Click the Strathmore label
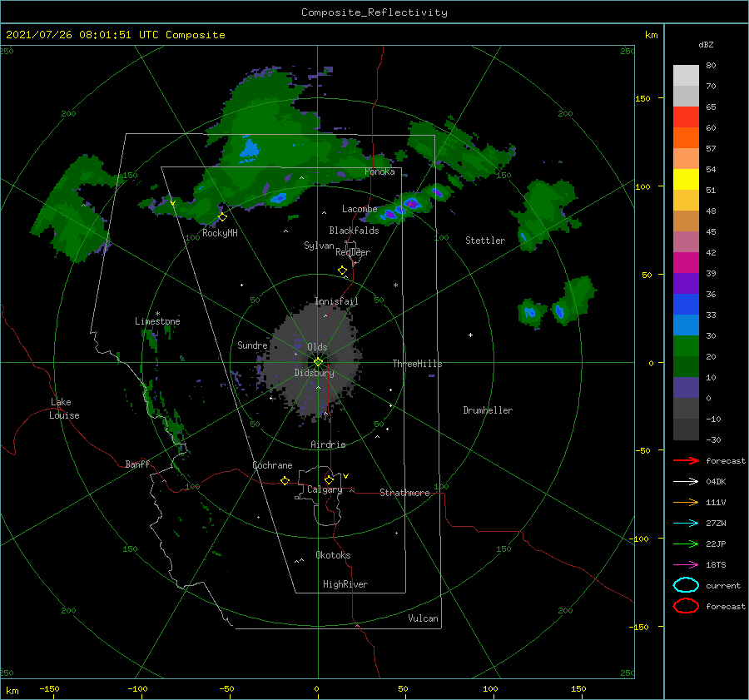This screenshot has height=700, width=749. point(404,493)
